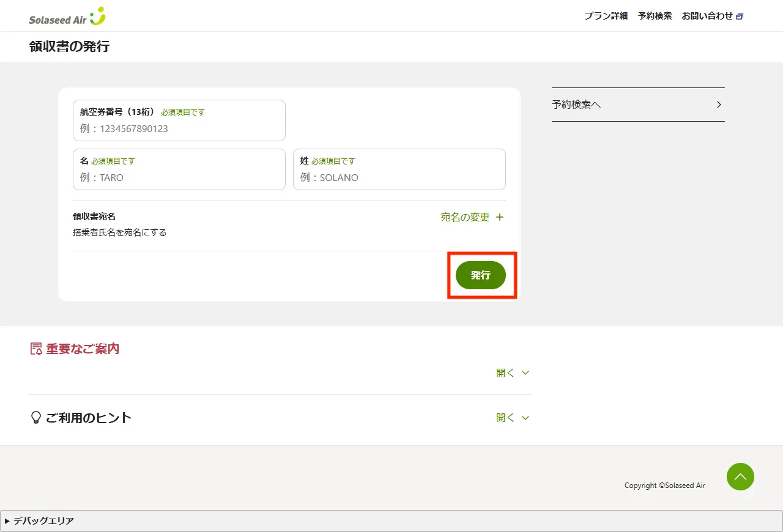The image size is (783, 532).
Task: Click the right chevron beside 予約検索へ
Action: point(719,105)
